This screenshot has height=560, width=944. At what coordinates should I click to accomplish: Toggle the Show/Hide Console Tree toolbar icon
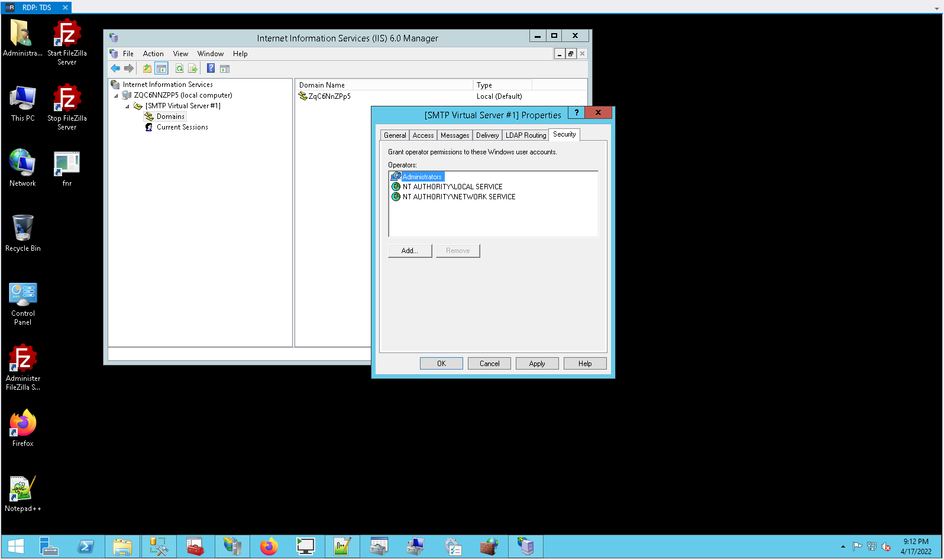[x=161, y=69]
